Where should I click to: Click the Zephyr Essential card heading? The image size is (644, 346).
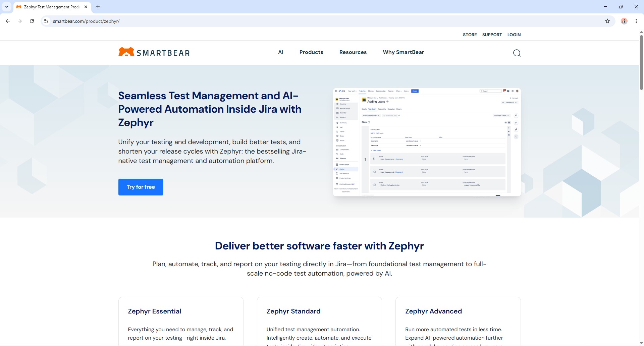point(154,311)
